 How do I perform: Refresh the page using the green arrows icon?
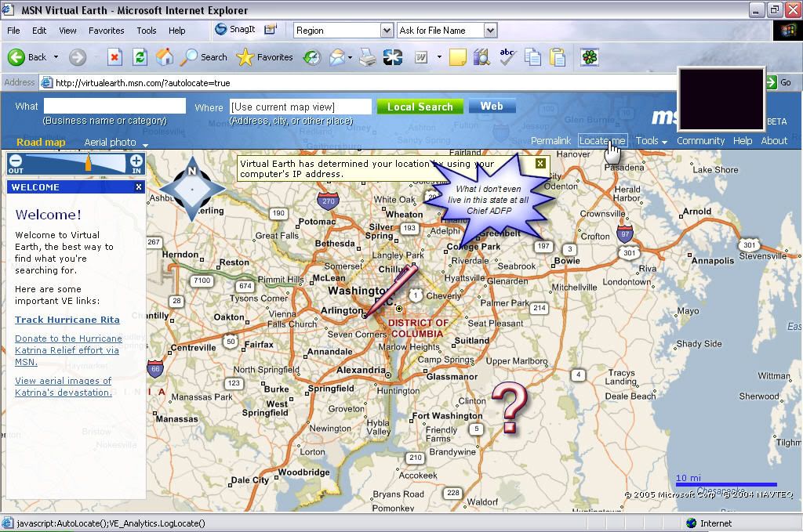pyautogui.click(x=140, y=57)
